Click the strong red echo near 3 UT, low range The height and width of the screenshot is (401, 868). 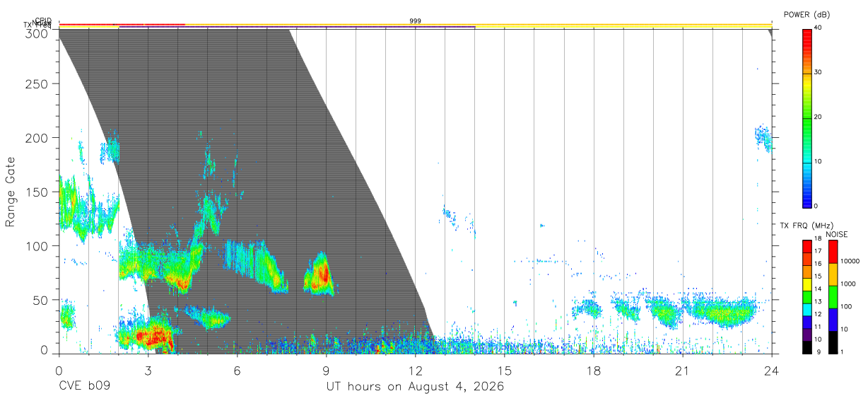151,335
